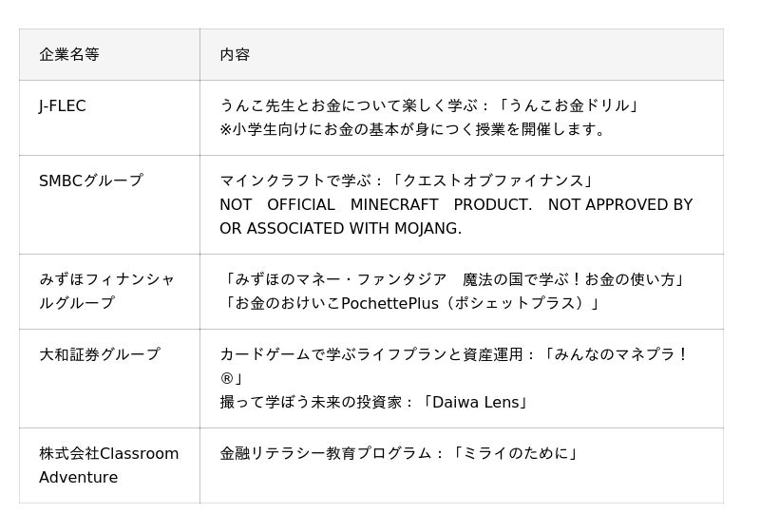The height and width of the screenshot is (532, 760).
Task: Click the ® registered trademark symbol
Action: tap(226, 378)
